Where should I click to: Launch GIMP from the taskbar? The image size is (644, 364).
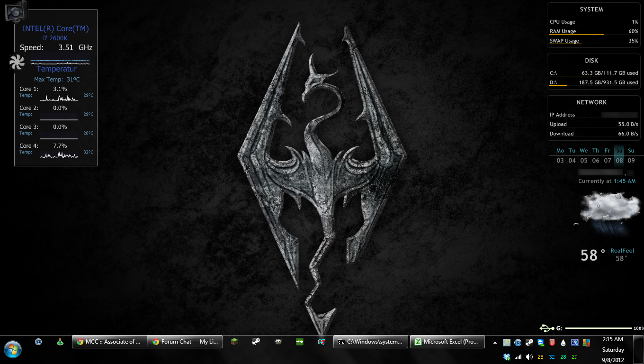tap(278, 342)
